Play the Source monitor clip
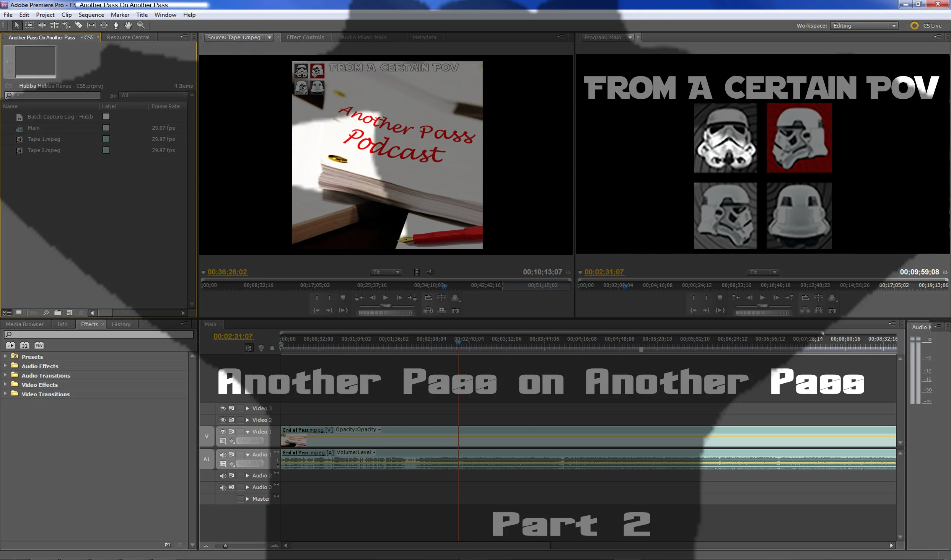 pos(386,298)
